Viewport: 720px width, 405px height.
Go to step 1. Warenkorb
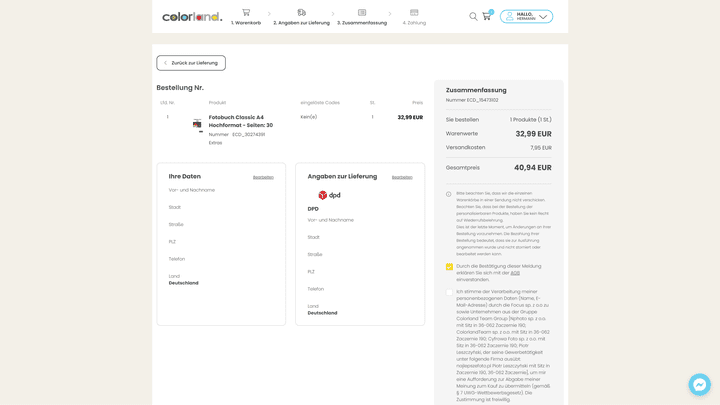click(x=246, y=23)
